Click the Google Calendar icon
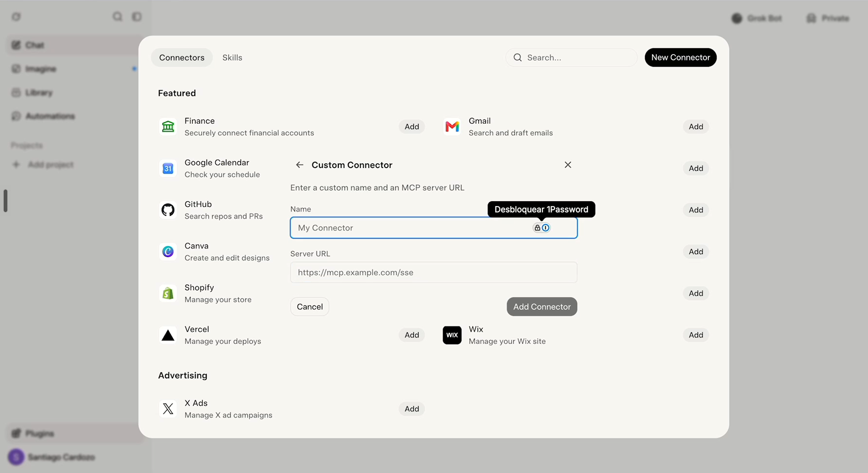The width and height of the screenshot is (868, 473). point(168,169)
